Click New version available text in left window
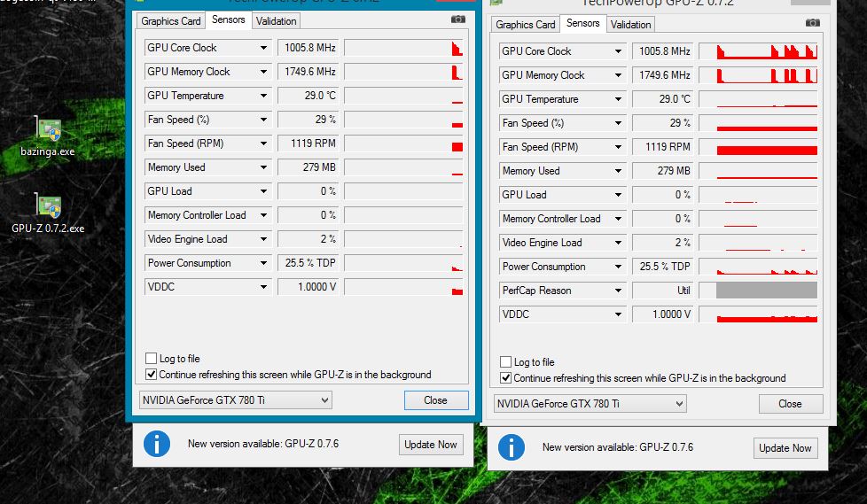Viewport: 867px width, 504px height. (263, 444)
